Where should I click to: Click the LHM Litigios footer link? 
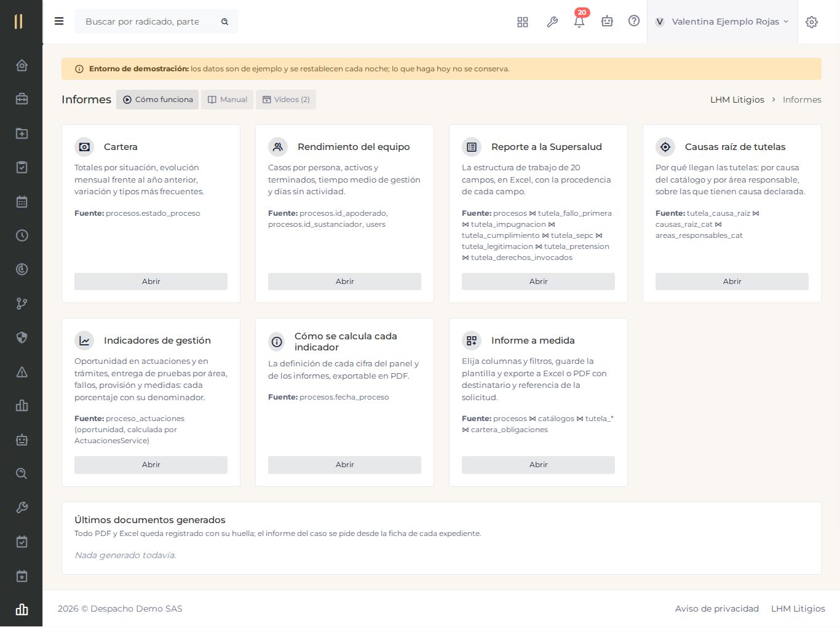(798, 609)
